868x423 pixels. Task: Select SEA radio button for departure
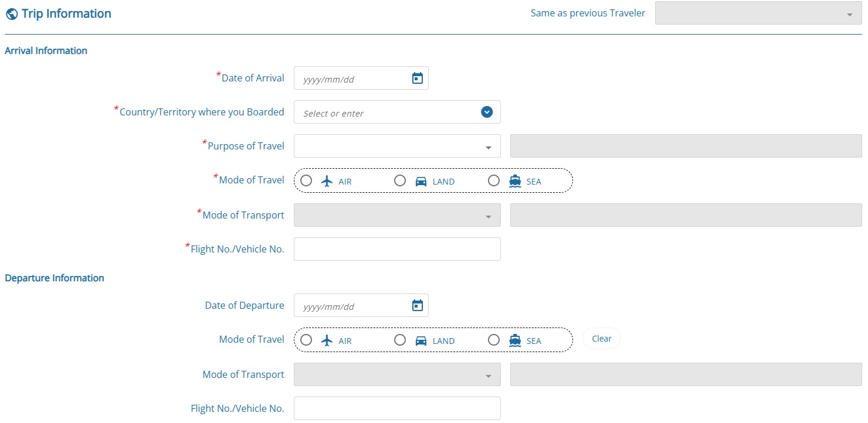click(494, 340)
